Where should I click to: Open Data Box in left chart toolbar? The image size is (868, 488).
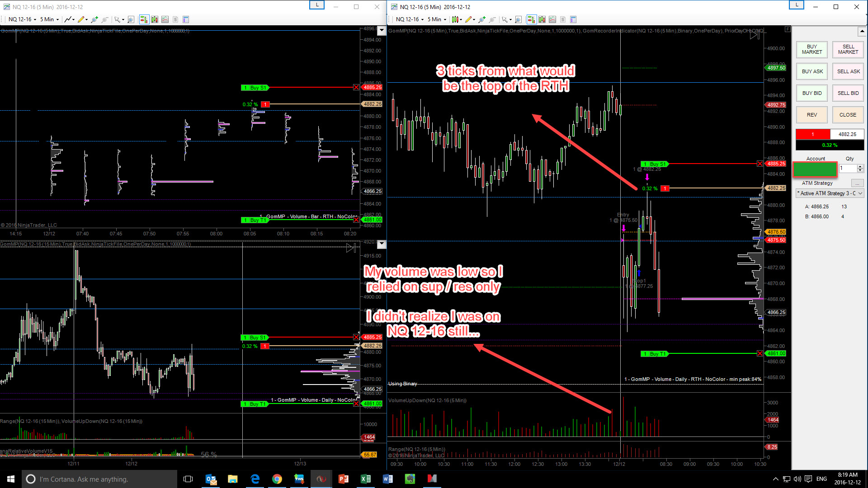[185, 19]
